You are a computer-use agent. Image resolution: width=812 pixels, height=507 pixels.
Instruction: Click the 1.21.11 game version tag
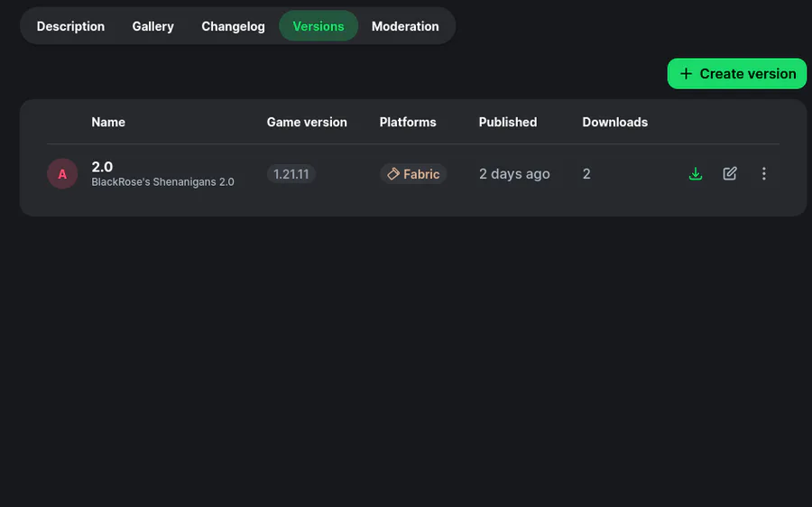click(x=291, y=174)
